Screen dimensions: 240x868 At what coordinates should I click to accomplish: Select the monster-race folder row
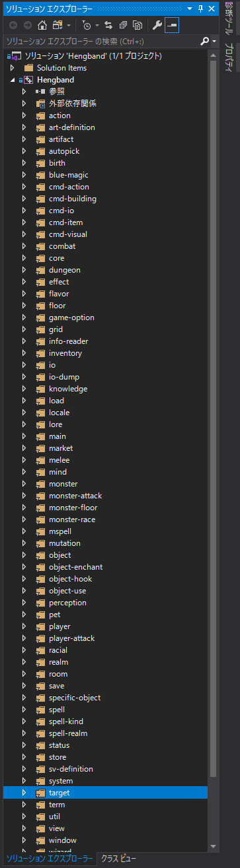[x=106, y=519]
